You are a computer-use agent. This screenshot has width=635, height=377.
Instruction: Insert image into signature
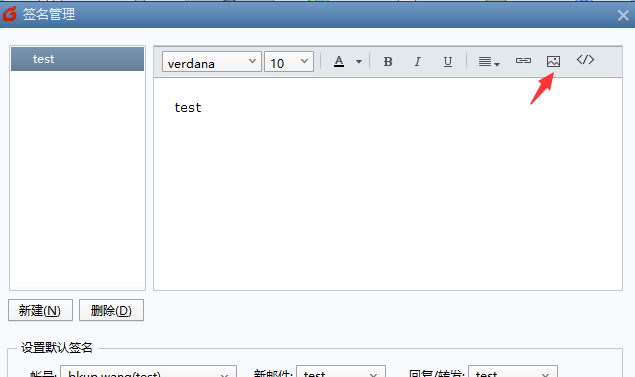[553, 61]
